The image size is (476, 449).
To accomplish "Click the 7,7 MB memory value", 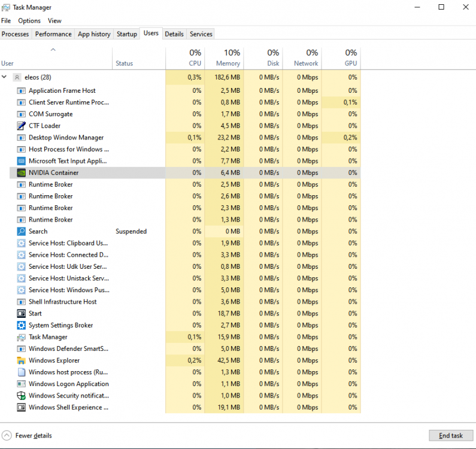I will [231, 161].
